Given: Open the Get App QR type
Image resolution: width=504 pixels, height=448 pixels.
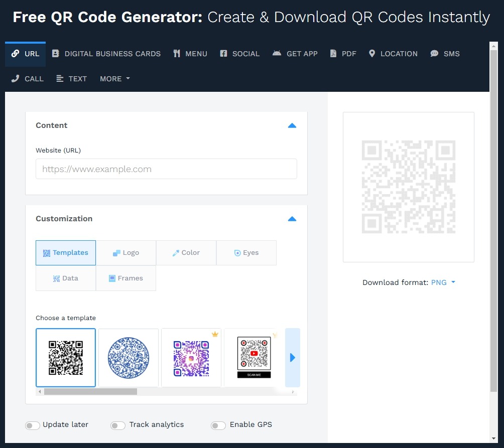Looking at the screenshot, I should coord(295,54).
